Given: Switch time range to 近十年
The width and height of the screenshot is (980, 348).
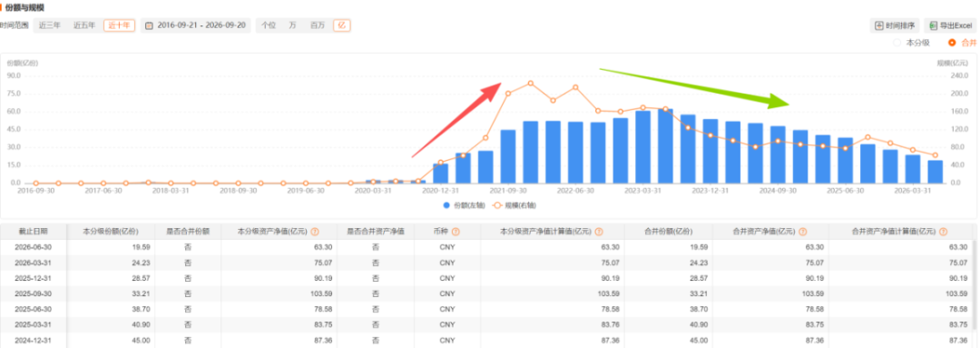Looking at the screenshot, I should pyautogui.click(x=120, y=25).
